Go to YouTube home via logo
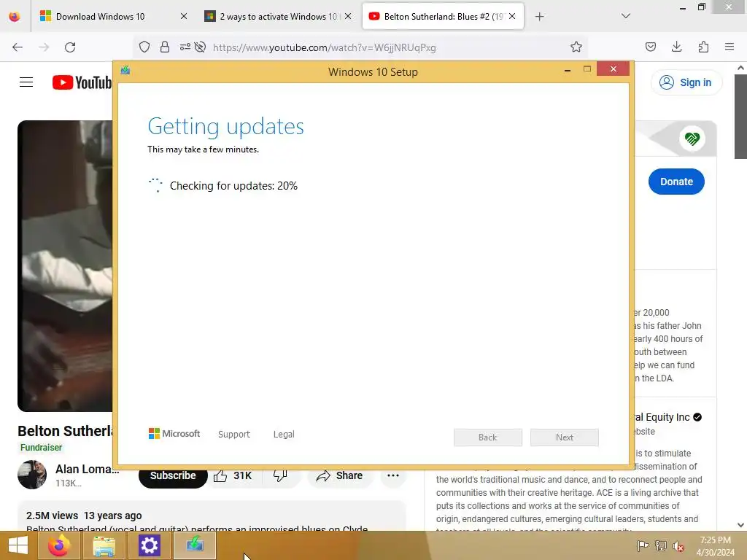The height and width of the screenshot is (560, 747). pos(82,82)
